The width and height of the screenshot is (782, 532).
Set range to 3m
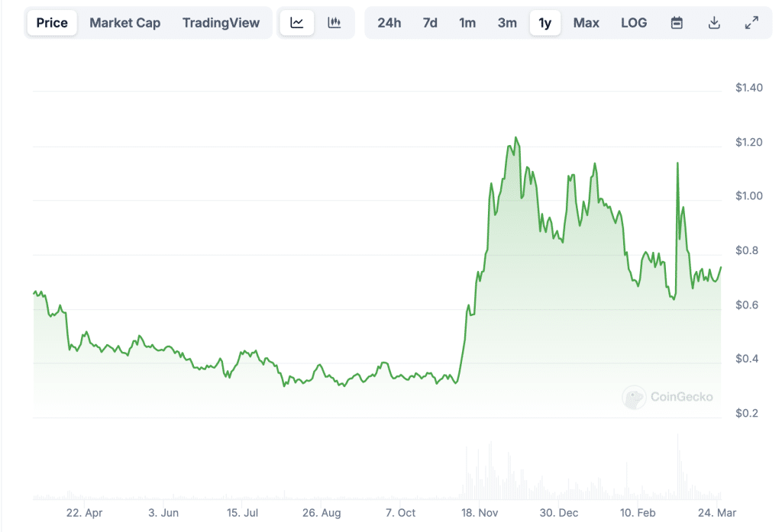coord(507,23)
